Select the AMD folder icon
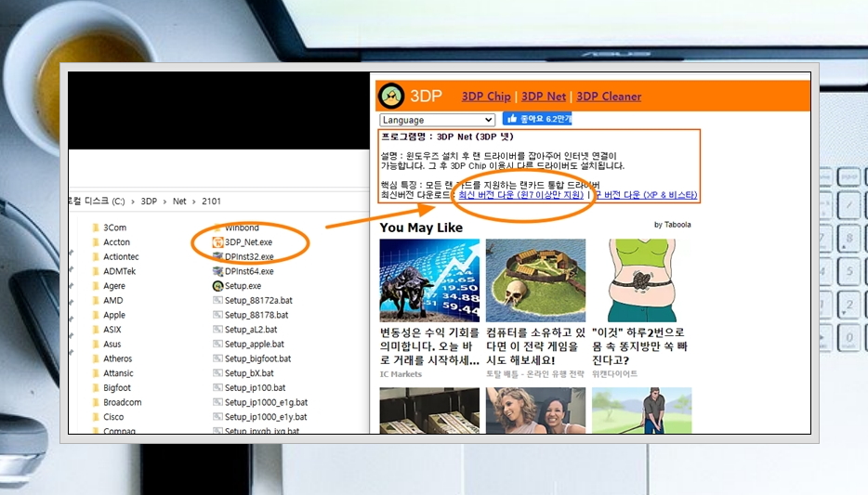This screenshot has width=868, height=495. point(96,300)
